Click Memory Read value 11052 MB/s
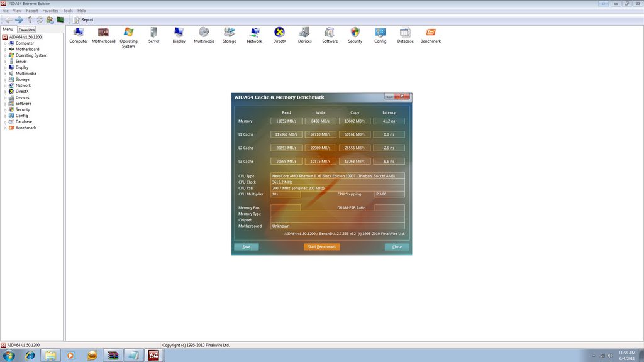Viewport: 644px width, 362px height. point(286,121)
